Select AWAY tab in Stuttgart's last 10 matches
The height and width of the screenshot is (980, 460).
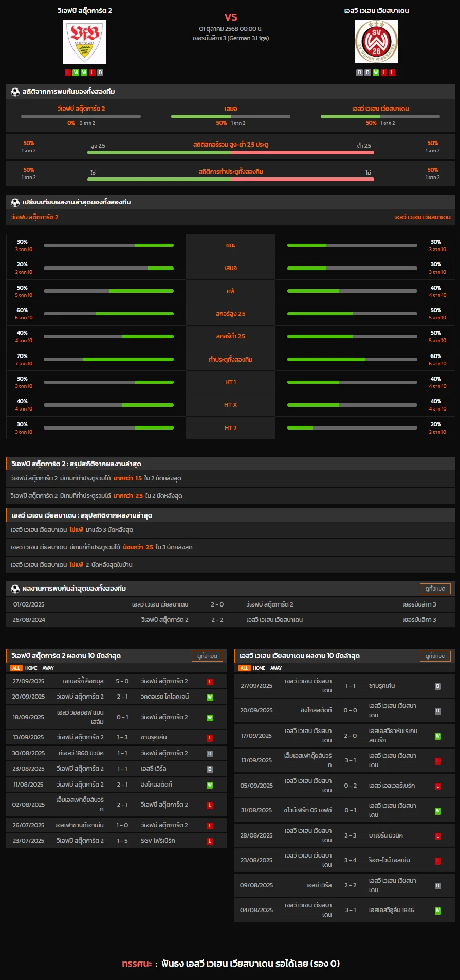(x=48, y=668)
